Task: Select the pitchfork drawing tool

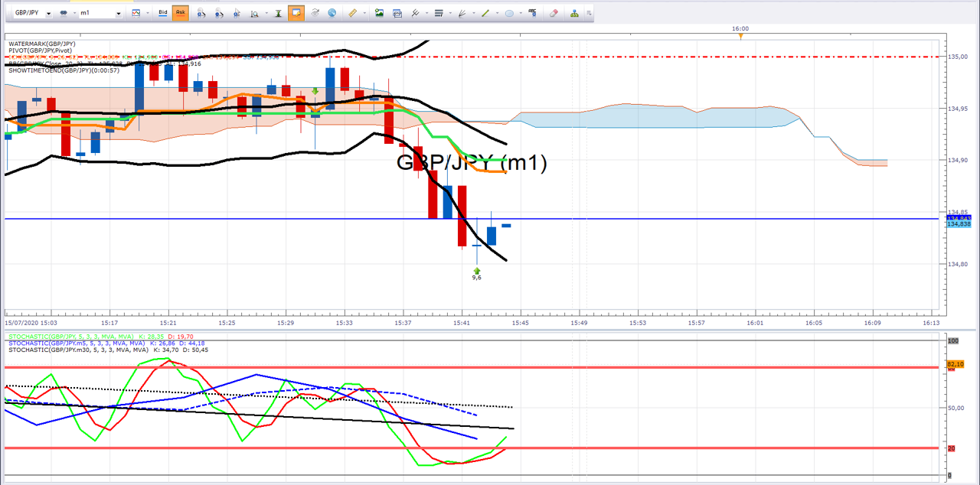Action: tap(415, 13)
